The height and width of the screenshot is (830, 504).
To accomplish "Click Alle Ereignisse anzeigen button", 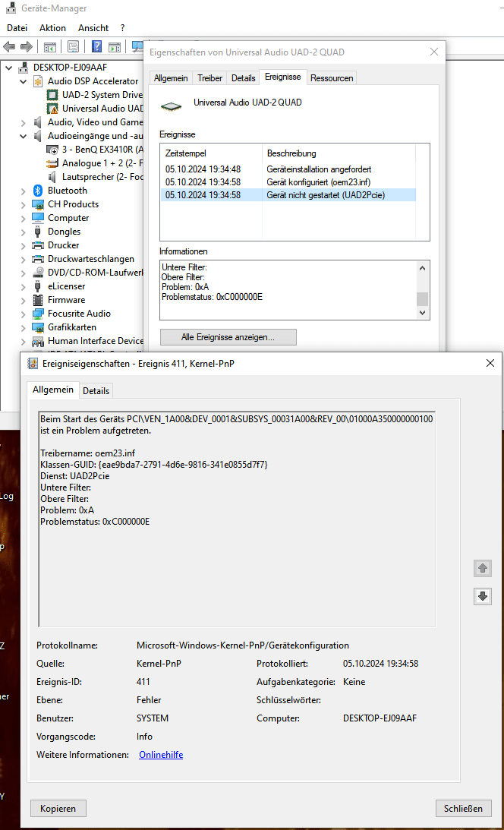I will pos(228,337).
